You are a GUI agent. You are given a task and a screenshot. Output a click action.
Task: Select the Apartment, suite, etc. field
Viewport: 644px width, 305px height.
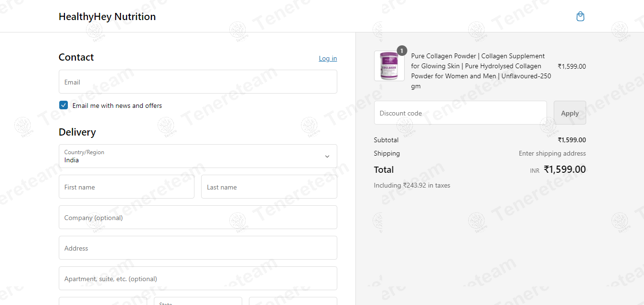pos(197,279)
